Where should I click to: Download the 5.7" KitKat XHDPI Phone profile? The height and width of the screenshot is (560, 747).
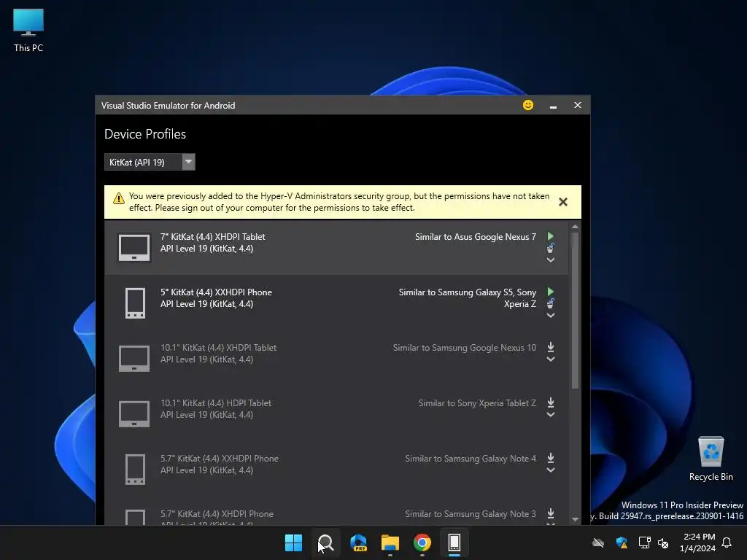550,513
